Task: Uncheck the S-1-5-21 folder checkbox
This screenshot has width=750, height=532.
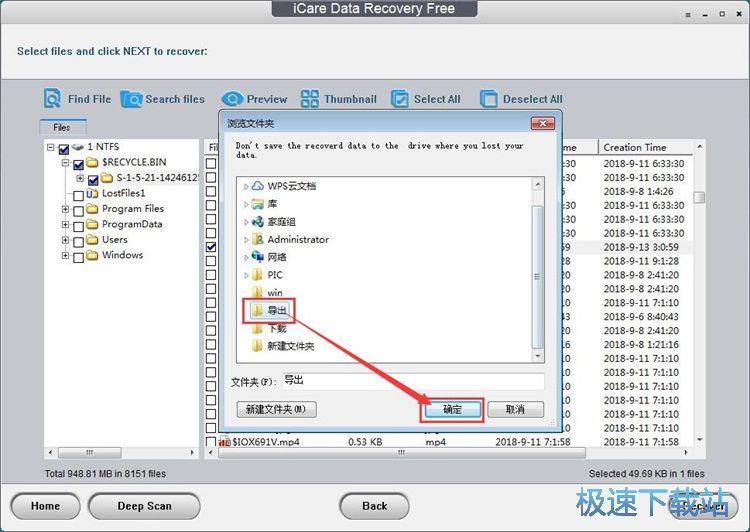Action: point(93,180)
